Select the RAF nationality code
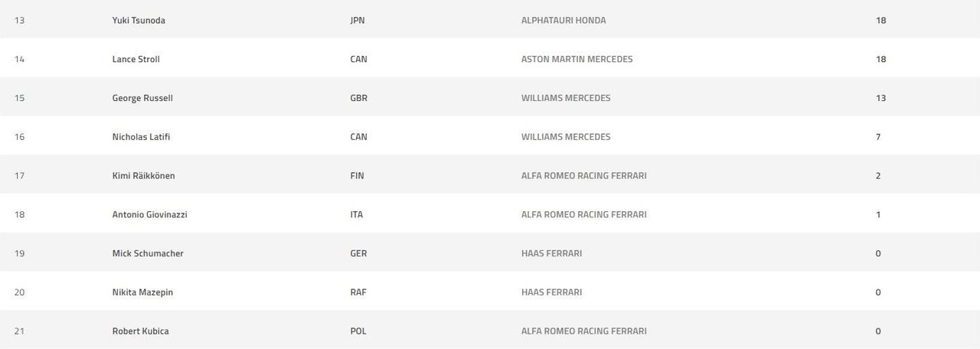The image size is (980, 349). click(358, 292)
